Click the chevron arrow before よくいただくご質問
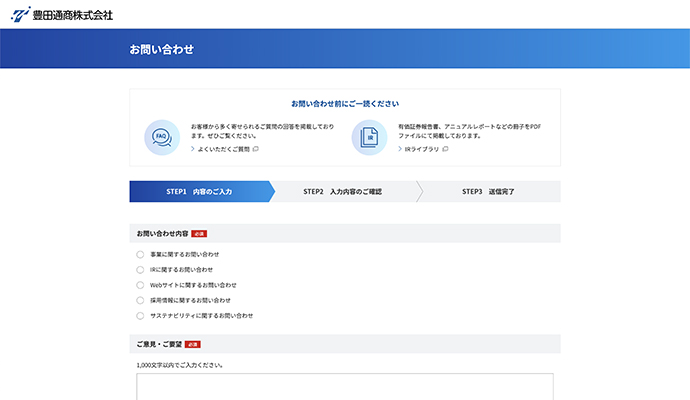Screen dimensions: 690x400 pyautogui.click(x=193, y=149)
